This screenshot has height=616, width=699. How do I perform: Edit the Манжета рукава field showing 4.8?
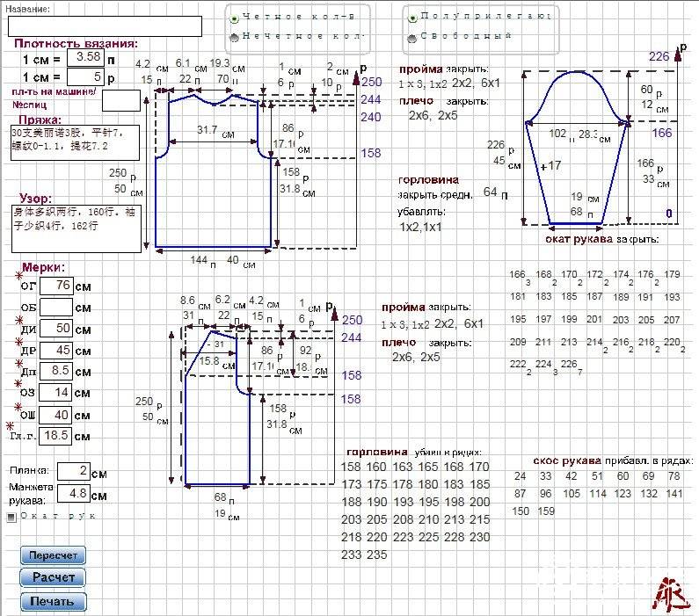(74, 494)
